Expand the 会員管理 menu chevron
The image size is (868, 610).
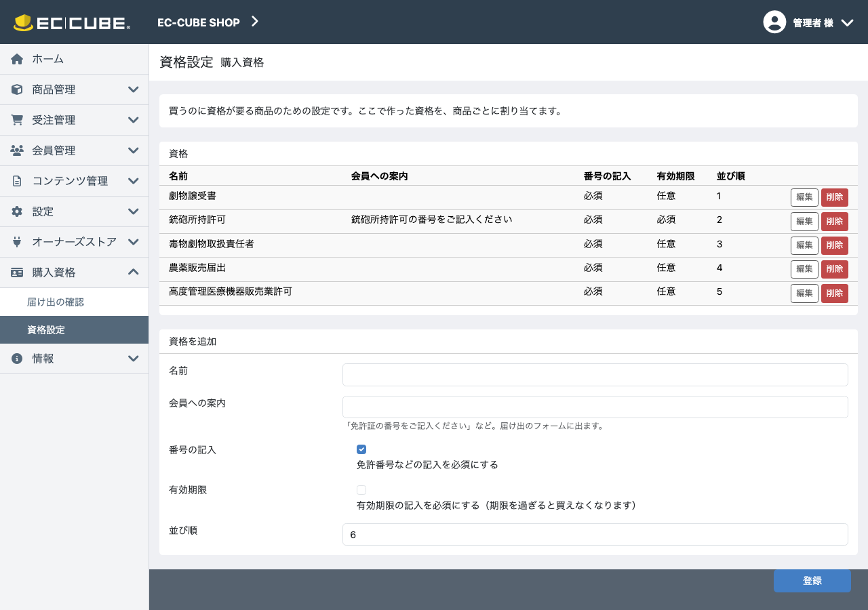point(134,150)
